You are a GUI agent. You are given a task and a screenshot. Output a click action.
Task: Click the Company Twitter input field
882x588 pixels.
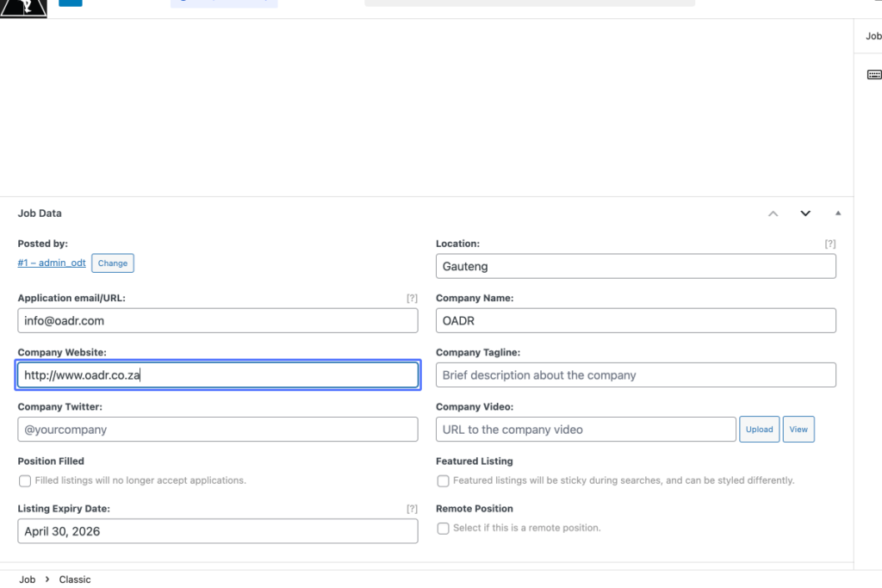pos(218,430)
